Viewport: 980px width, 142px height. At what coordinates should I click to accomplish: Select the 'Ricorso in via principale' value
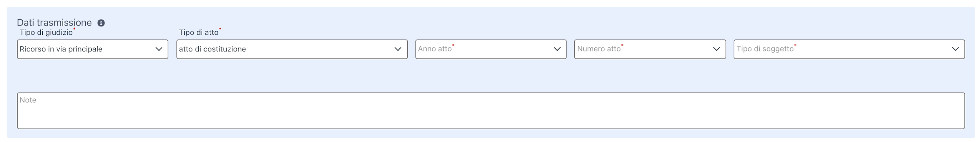click(61, 49)
